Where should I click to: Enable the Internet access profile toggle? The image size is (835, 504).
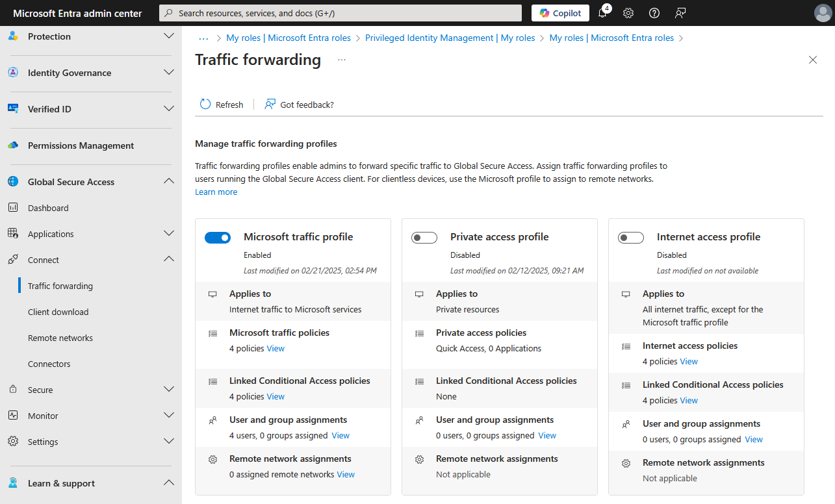tap(631, 238)
